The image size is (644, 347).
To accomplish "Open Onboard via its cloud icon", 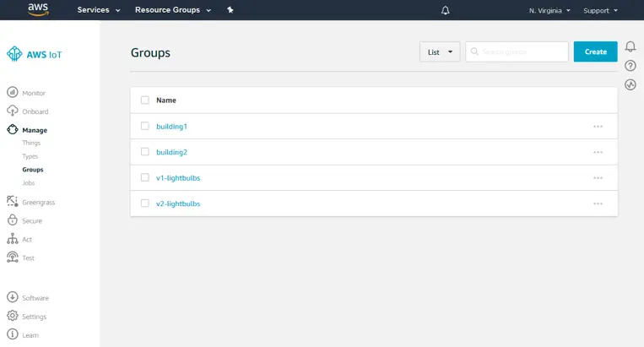I will [13, 111].
